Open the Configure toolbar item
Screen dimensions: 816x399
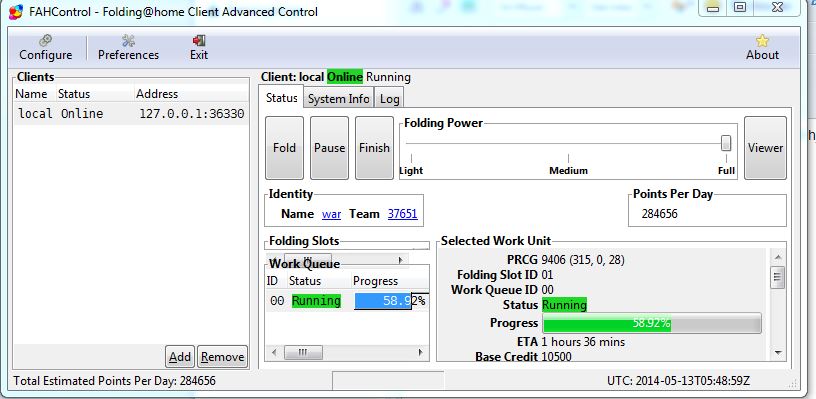pos(46,48)
